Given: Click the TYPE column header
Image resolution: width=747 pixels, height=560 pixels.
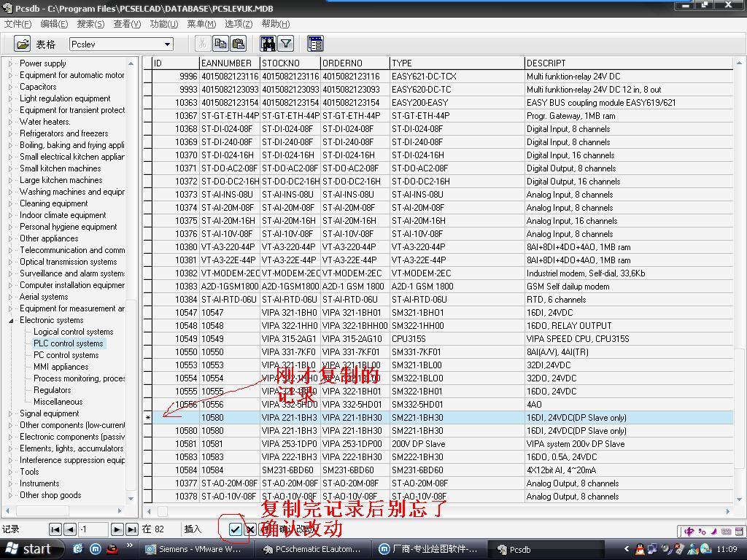Looking at the screenshot, I should (x=457, y=63).
